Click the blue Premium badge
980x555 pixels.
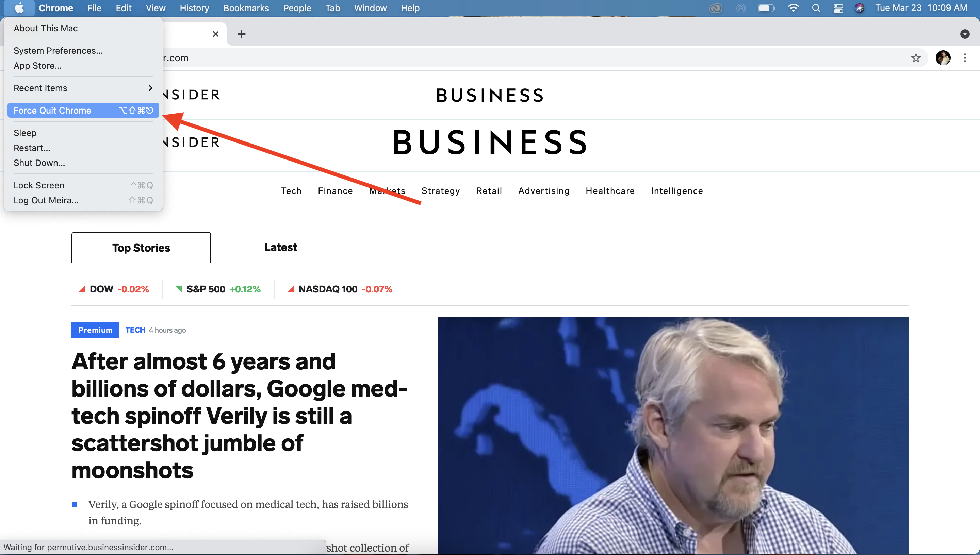point(95,330)
